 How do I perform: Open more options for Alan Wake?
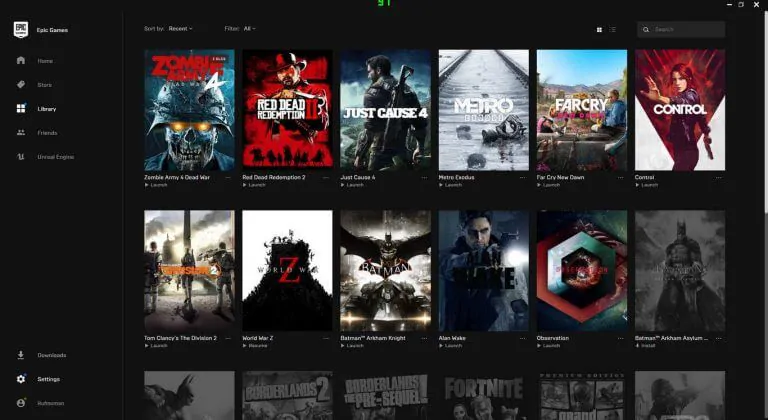(x=523, y=338)
